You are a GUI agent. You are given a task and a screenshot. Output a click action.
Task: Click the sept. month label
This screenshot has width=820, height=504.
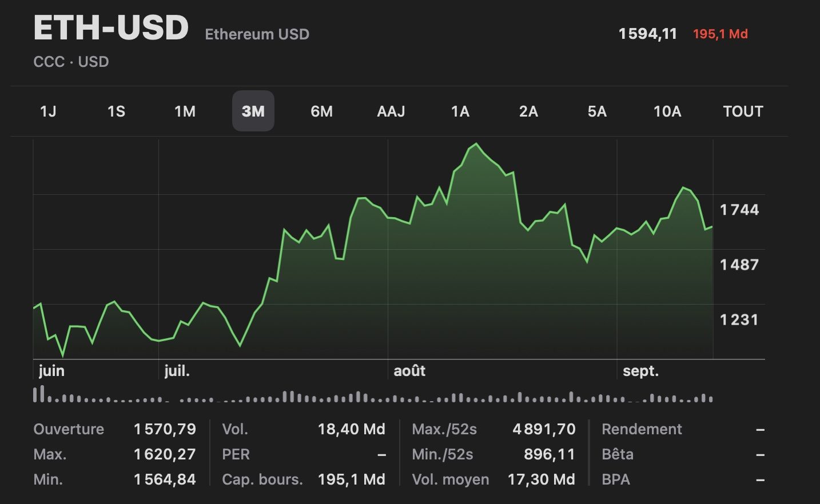pos(640,371)
